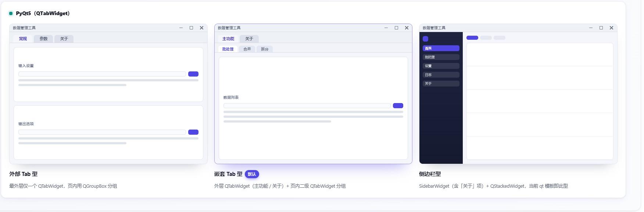Click the purple button beside 数据列表 field

[398, 106]
